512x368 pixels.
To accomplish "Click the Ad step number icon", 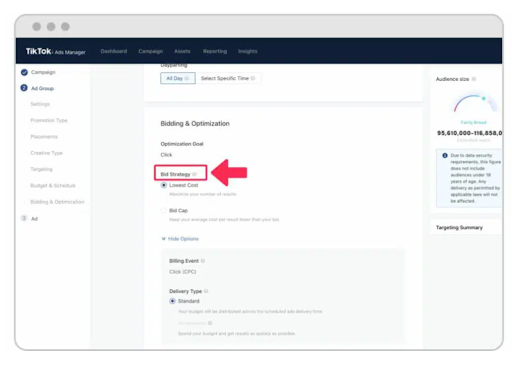I will tap(24, 218).
